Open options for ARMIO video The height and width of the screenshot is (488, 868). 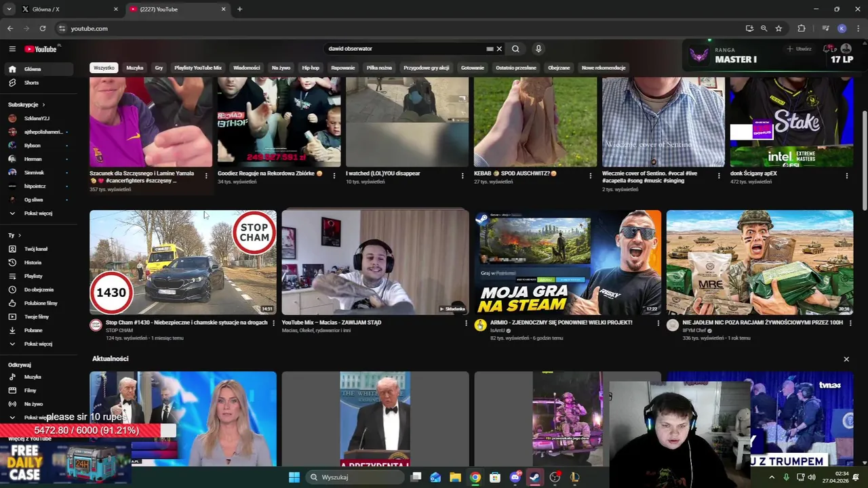click(x=658, y=323)
